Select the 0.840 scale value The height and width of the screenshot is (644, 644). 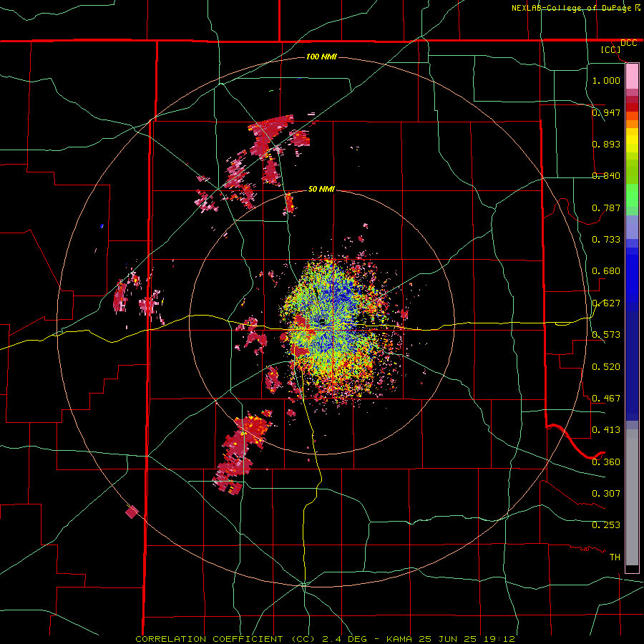click(x=606, y=175)
